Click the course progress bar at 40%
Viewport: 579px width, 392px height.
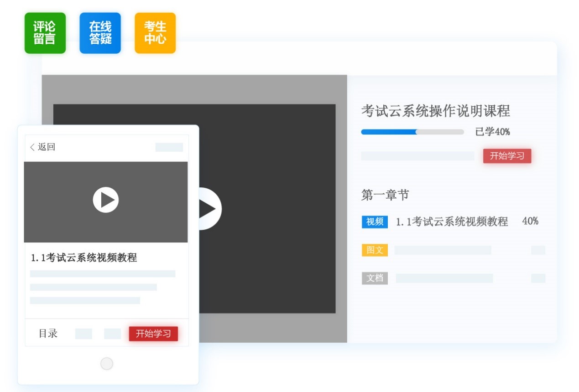(412, 132)
